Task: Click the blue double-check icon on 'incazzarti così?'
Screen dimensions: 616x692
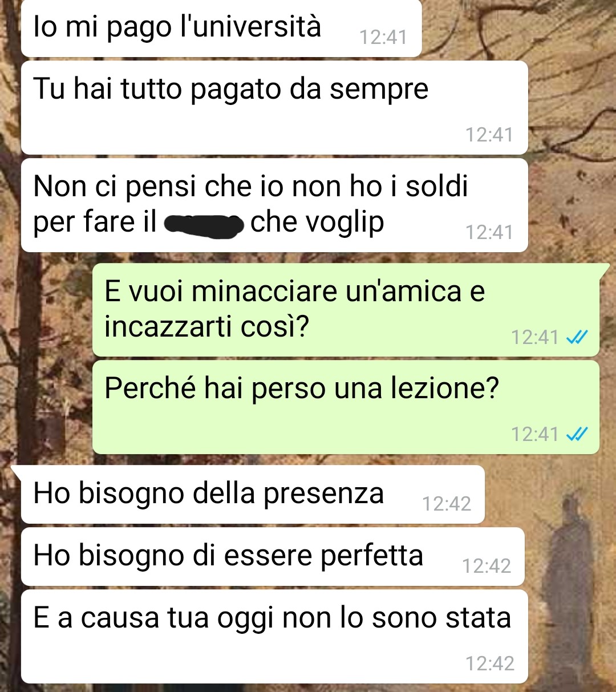Action: click(x=577, y=337)
